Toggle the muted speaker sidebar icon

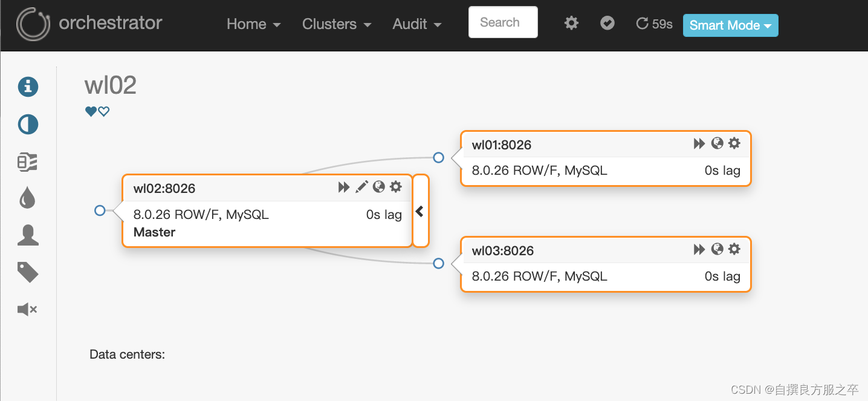[28, 310]
